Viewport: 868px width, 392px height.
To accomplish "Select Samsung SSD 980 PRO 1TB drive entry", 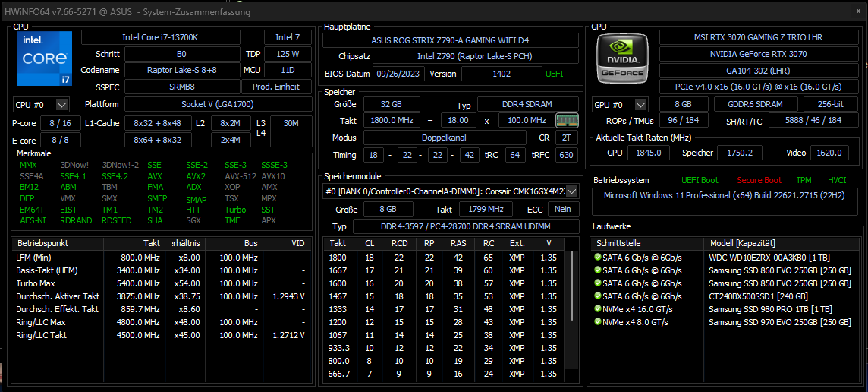I will coord(725,309).
